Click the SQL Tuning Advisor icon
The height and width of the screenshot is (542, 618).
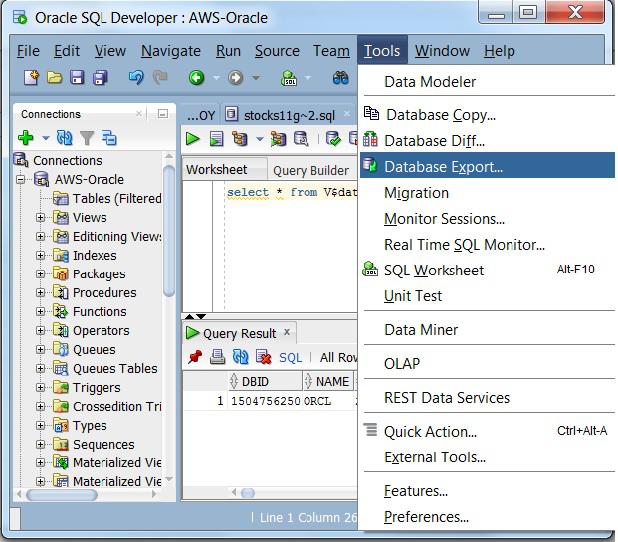[302, 139]
